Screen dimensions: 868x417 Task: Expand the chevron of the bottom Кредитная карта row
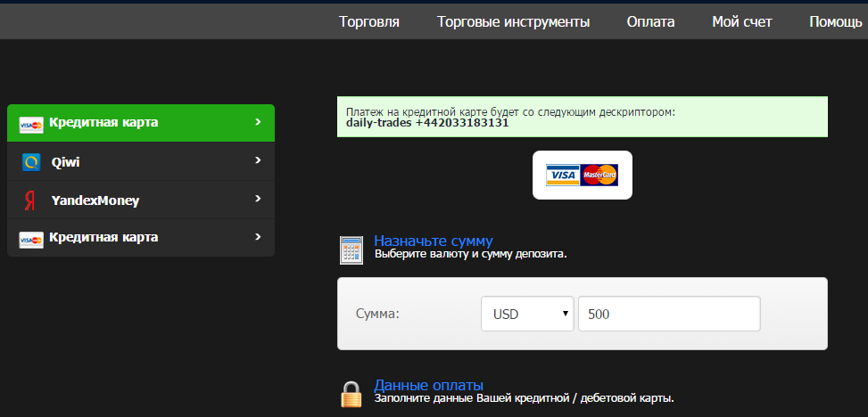coord(257,237)
